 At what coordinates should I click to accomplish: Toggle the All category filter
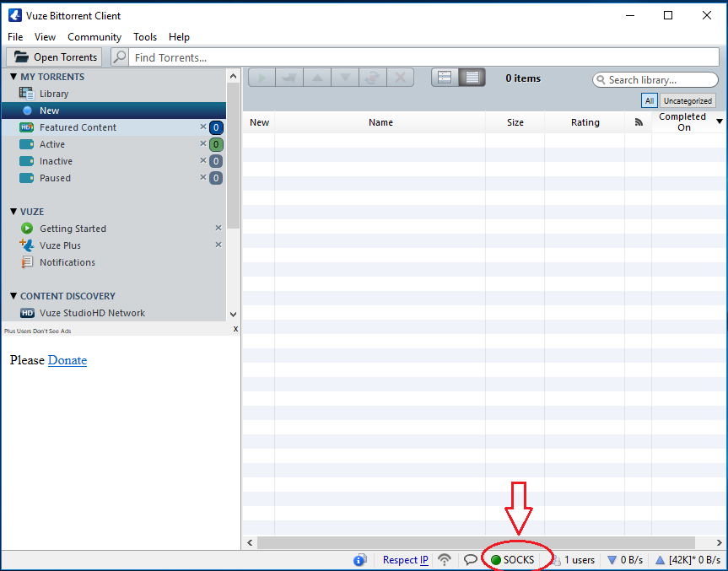649,100
